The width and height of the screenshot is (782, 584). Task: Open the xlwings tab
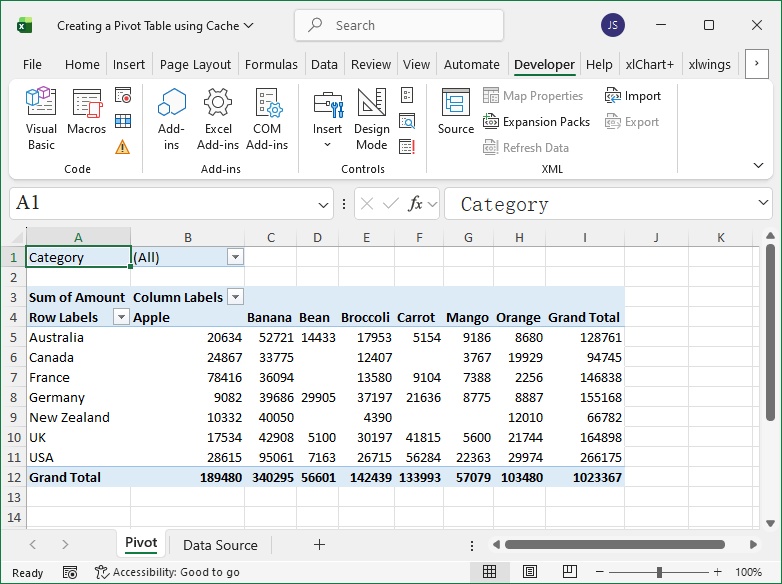[709, 64]
